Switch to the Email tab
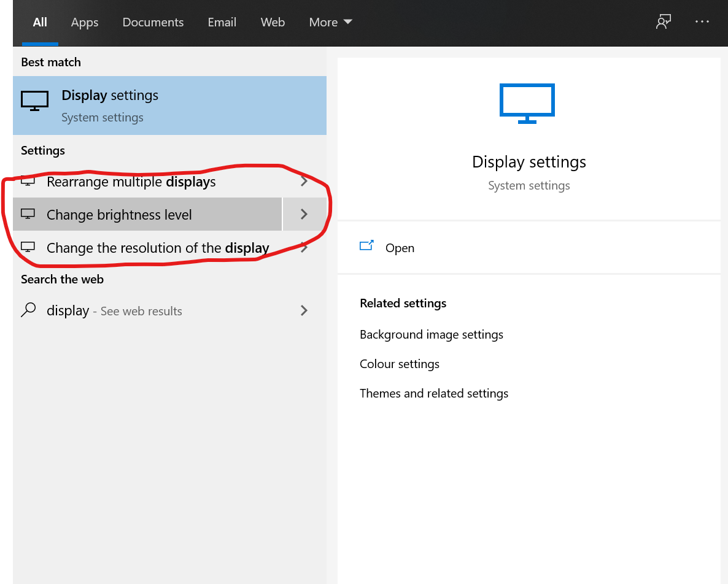 click(222, 22)
